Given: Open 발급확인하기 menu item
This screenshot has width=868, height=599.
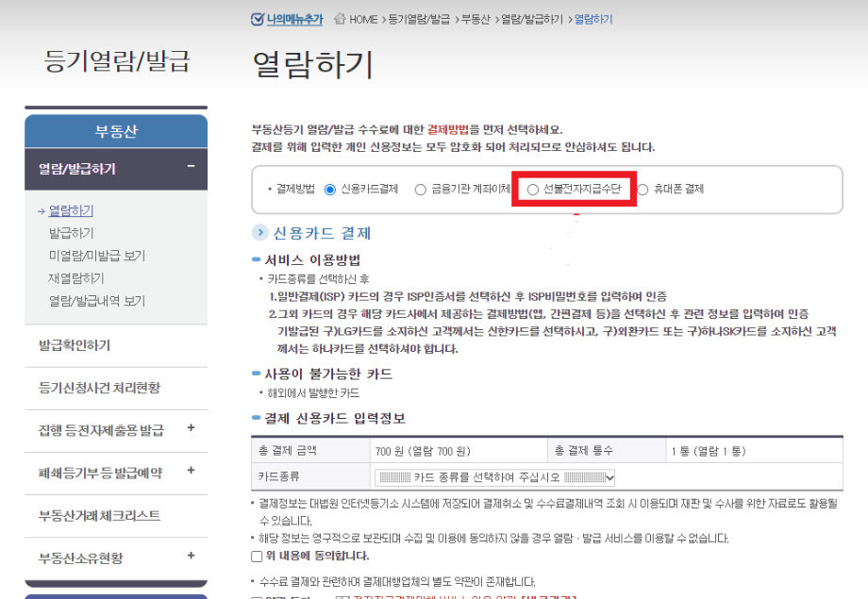Looking at the screenshot, I should (116, 345).
